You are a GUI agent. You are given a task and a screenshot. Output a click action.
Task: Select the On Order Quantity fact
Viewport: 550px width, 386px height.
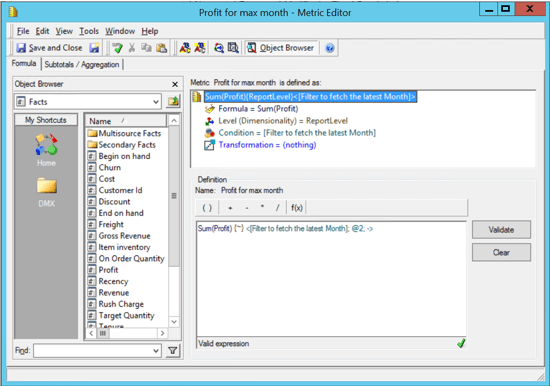tap(126, 259)
